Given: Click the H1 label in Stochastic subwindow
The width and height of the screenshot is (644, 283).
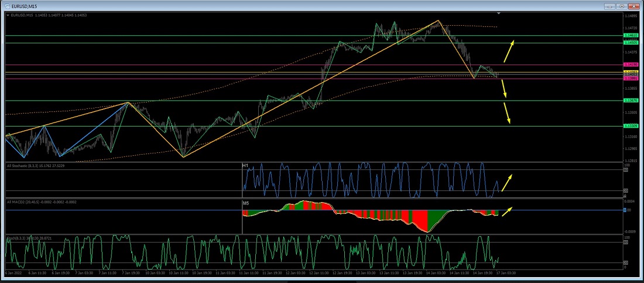Looking at the screenshot, I should 246,166.
